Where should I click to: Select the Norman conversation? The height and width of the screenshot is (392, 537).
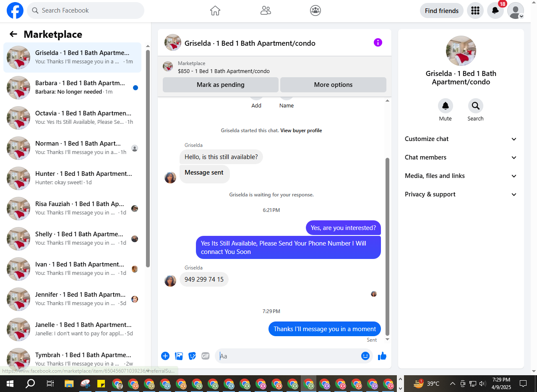pos(72,148)
